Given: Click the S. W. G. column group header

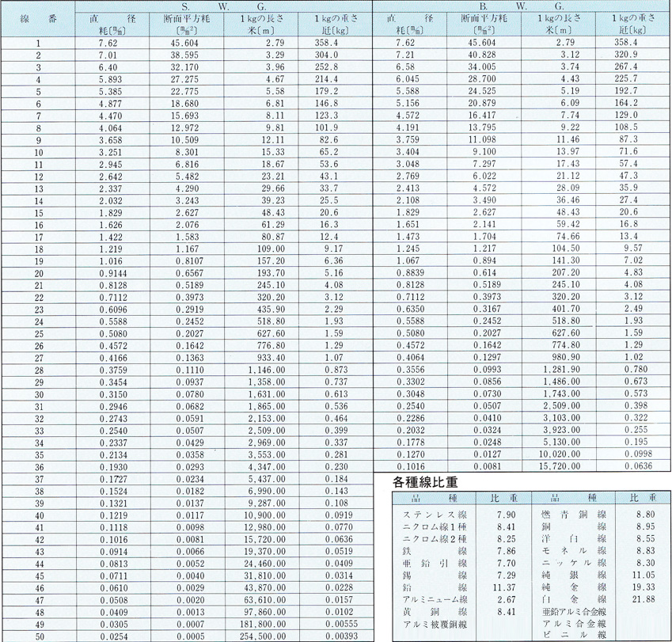Looking at the screenshot, I should (x=224, y=6).
